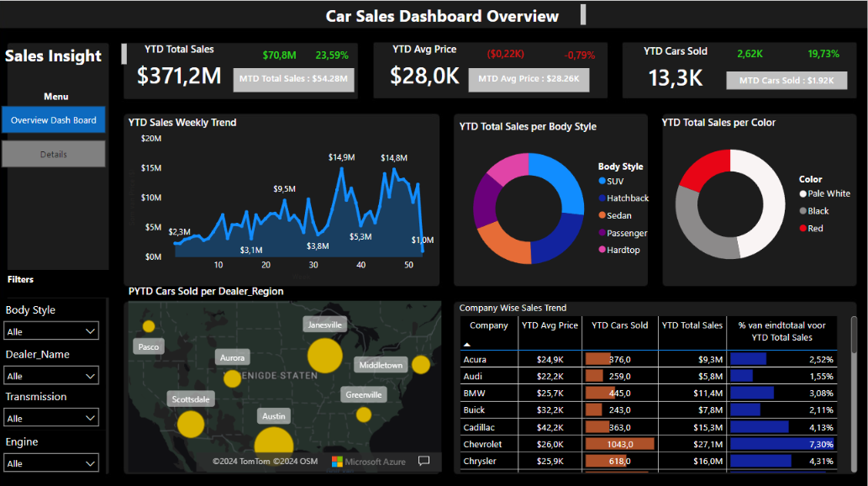Click the MTD Total Sales button
This screenshot has width=868, height=486.
click(293, 80)
